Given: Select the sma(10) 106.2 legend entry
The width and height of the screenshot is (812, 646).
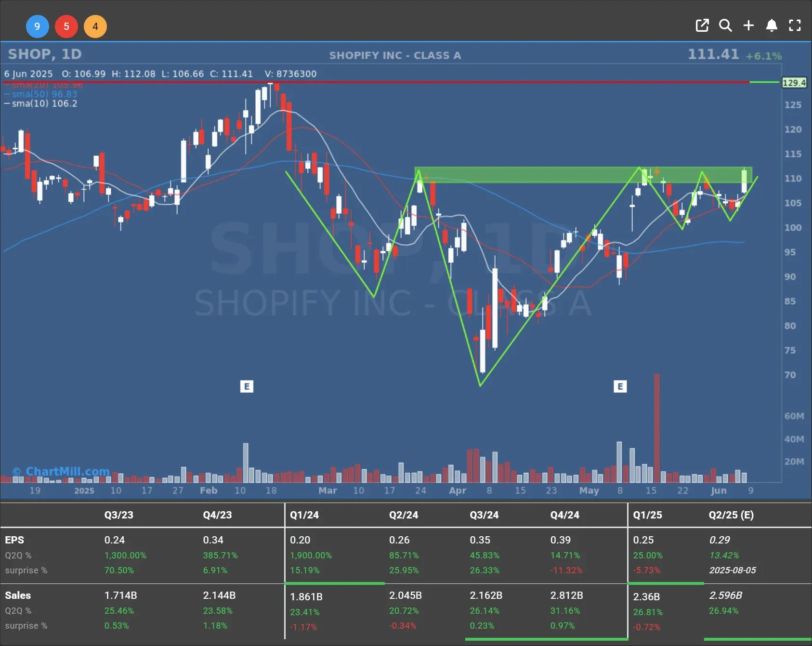Looking at the screenshot, I should 41,103.
